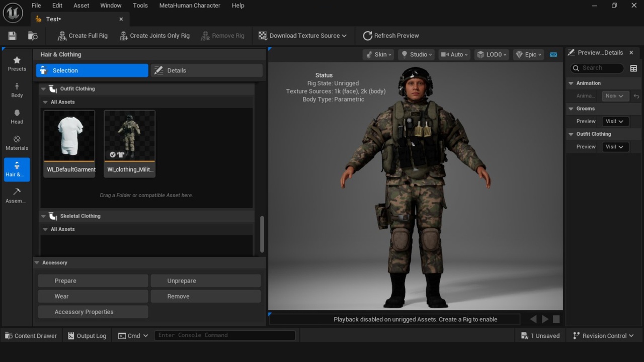Select the Hair & Clothing sidebar section
This screenshot has height=362, width=644.
click(x=17, y=169)
